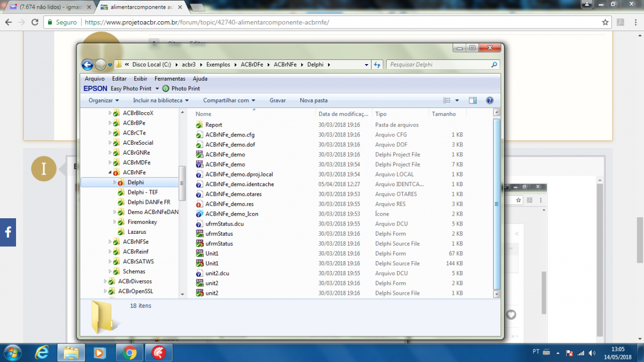Open Internet Explorer from the taskbar

pos(41,353)
